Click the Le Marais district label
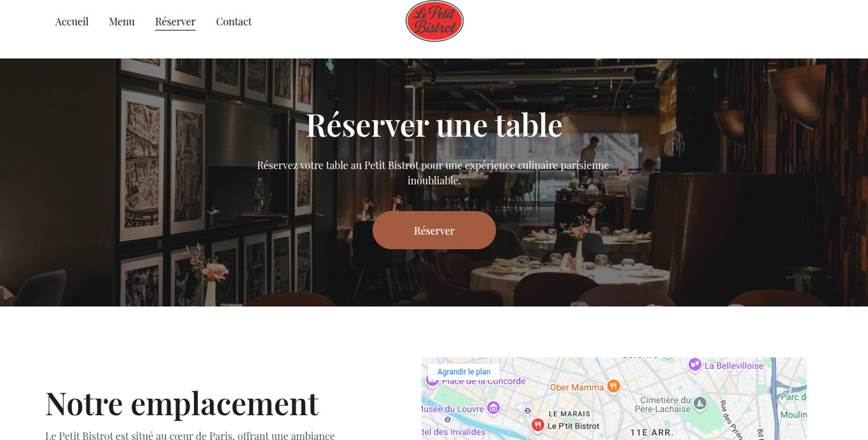868x440 pixels. click(569, 414)
